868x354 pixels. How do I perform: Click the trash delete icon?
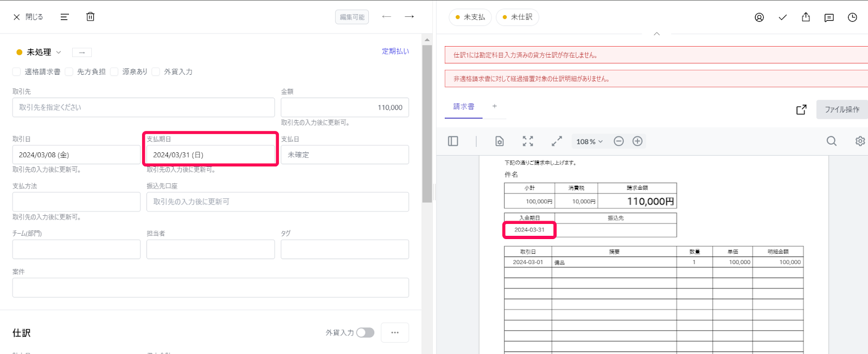[91, 17]
